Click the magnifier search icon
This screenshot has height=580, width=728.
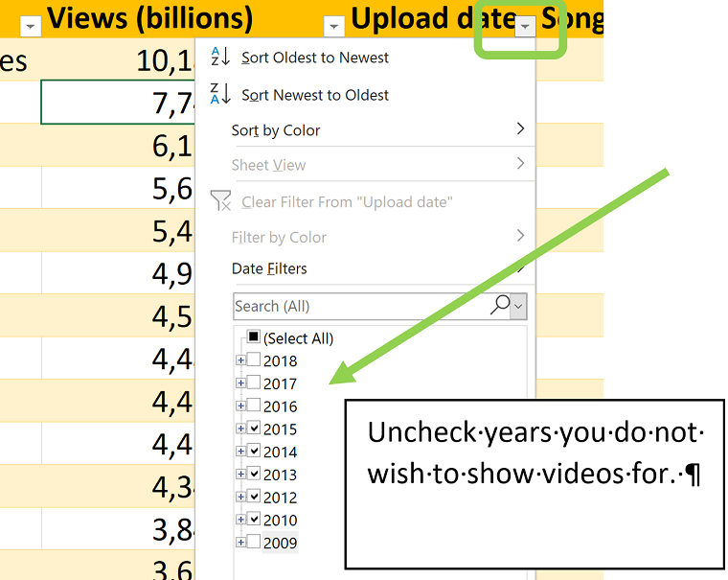(x=500, y=305)
